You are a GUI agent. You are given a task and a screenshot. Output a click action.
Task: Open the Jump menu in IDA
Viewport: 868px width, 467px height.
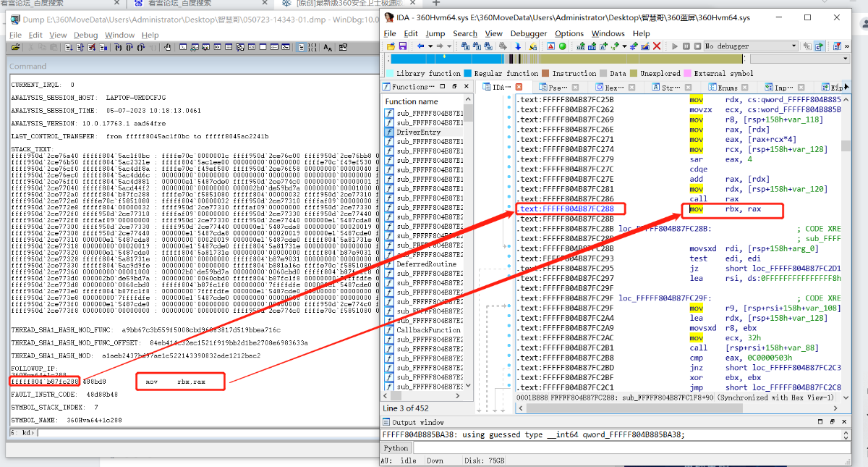pyautogui.click(x=435, y=33)
